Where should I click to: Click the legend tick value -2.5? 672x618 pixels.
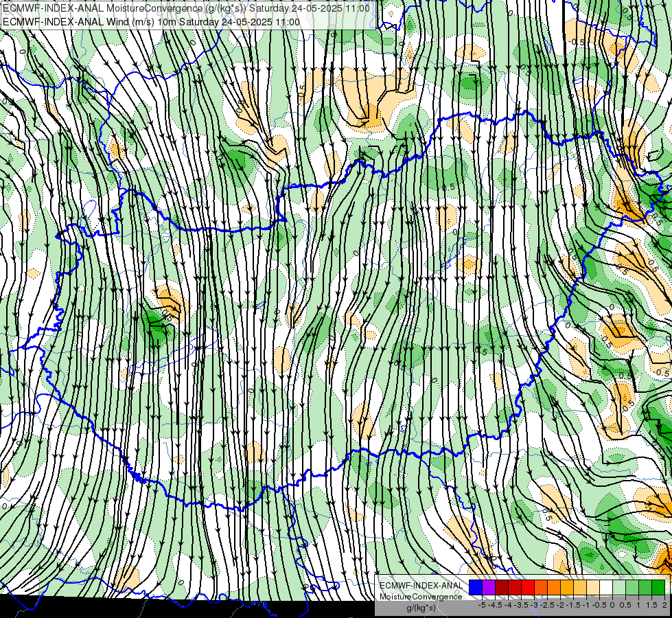click(x=547, y=605)
